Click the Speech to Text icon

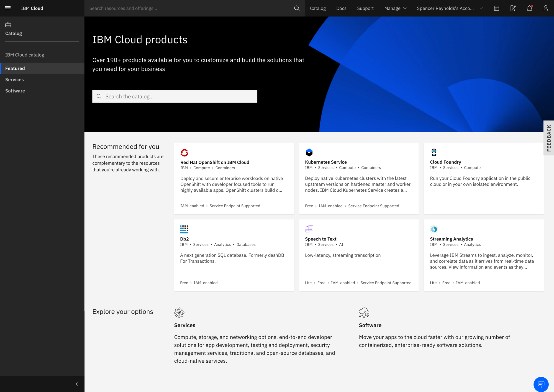309,229
